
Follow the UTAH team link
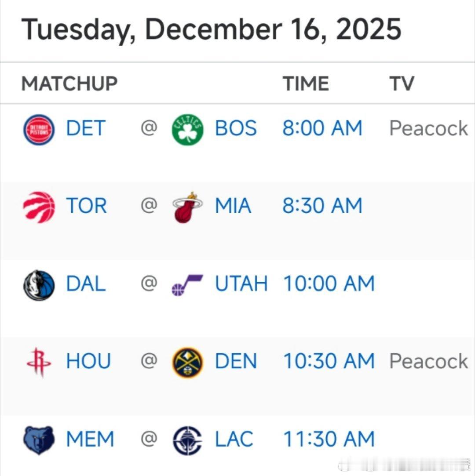tap(241, 283)
